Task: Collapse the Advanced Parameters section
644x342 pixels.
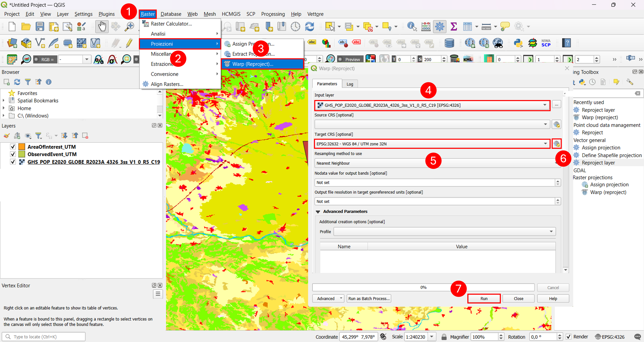Action: tap(318, 212)
